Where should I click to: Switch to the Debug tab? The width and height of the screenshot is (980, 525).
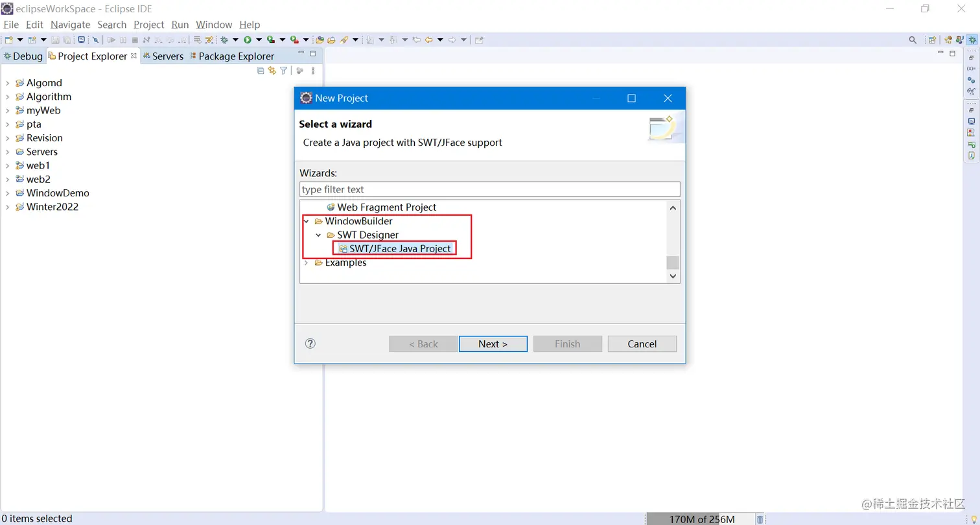(x=23, y=56)
